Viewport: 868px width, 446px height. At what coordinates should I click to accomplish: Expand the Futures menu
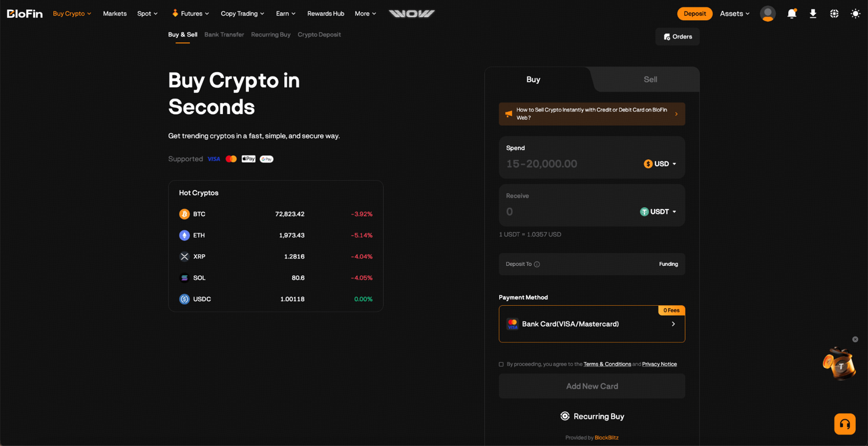(x=190, y=13)
